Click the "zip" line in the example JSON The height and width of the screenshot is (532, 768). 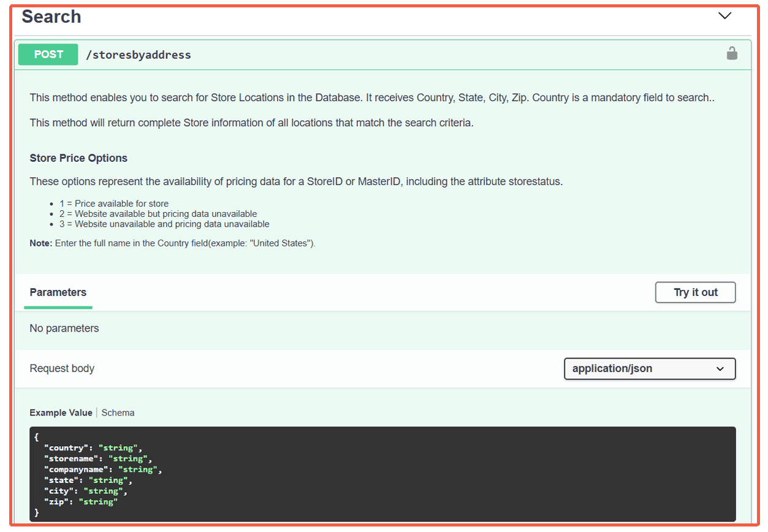(x=80, y=501)
